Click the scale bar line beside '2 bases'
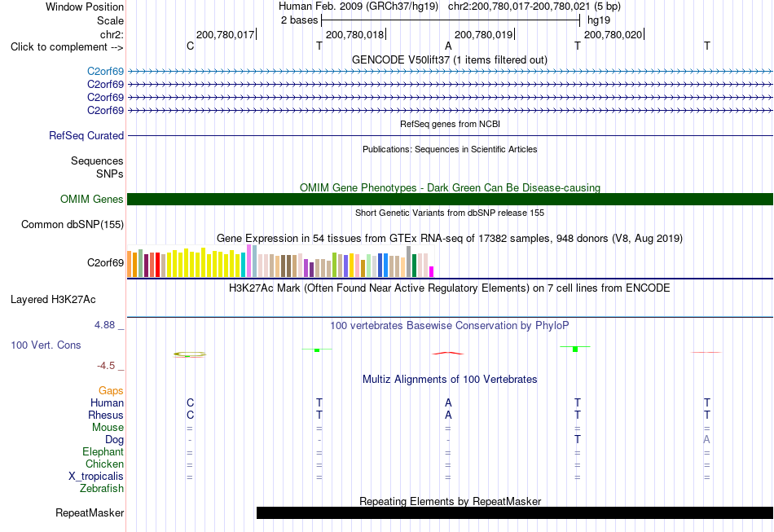Image resolution: width=774 pixels, height=532 pixels. pos(451,20)
